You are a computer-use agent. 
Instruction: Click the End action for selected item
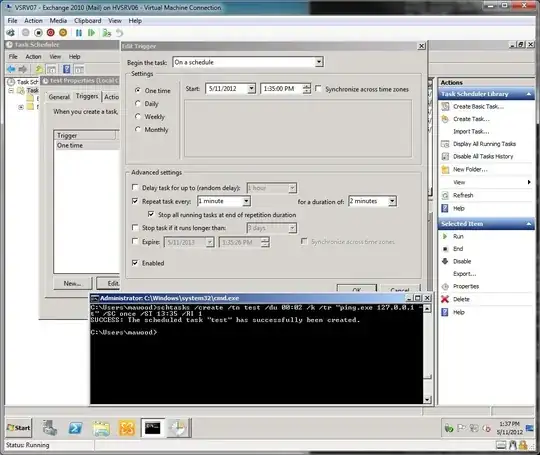[458, 249]
